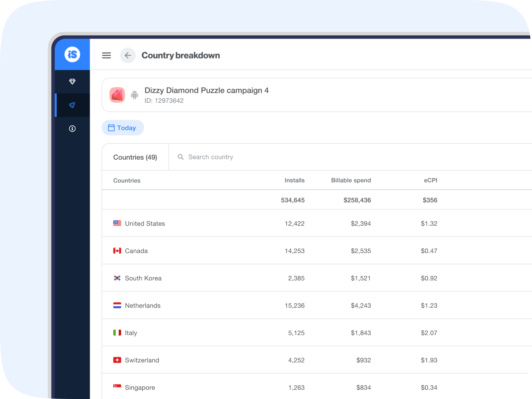This screenshot has height=399, width=532.
Task: Select the South Korea row name
Action: 143,278
